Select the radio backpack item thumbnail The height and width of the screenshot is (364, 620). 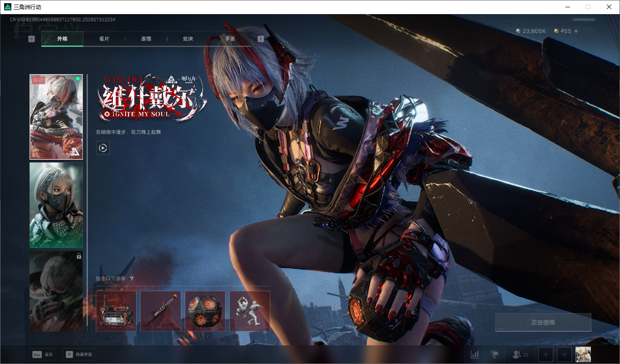point(116,311)
